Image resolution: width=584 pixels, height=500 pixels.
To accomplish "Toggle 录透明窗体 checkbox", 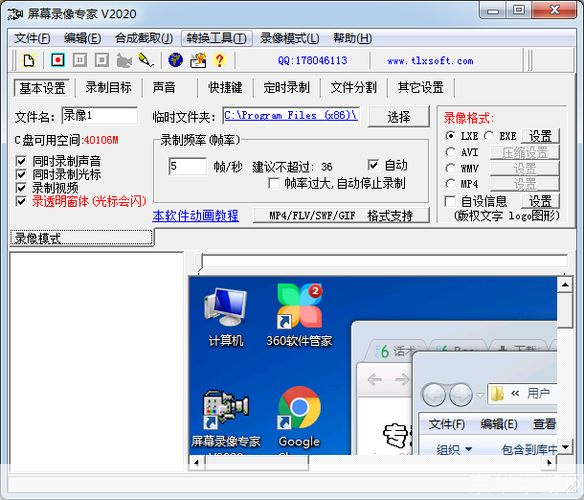I will pos(21,201).
